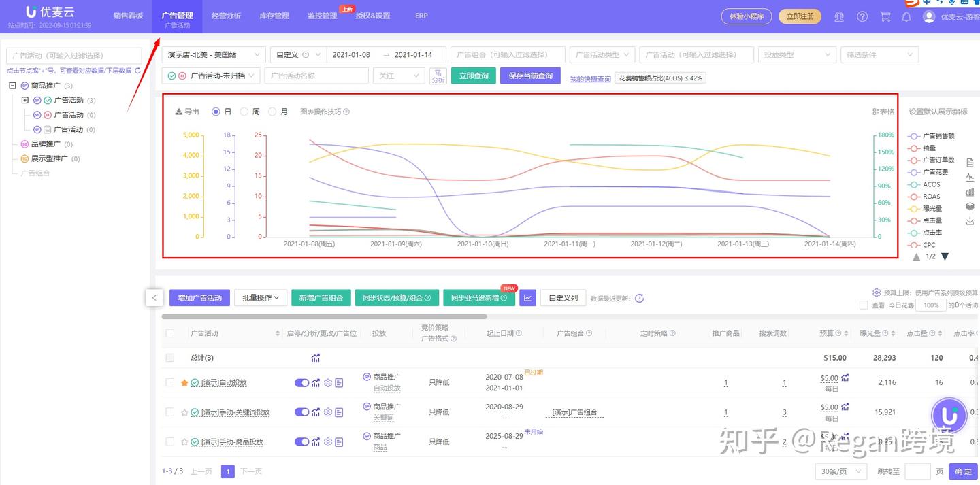Open ad placement document icon for [演示]手动-商品投放
Screen dimensions: 980x485
339,442
